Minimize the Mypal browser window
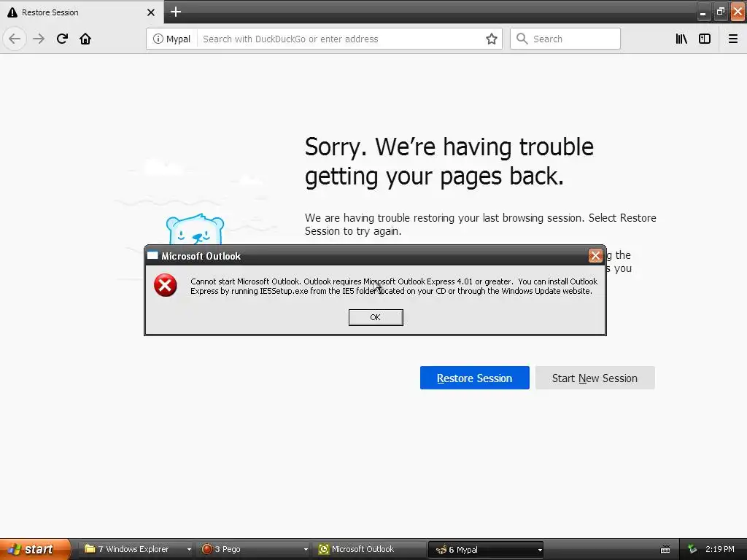The image size is (747, 560). (x=703, y=12)
